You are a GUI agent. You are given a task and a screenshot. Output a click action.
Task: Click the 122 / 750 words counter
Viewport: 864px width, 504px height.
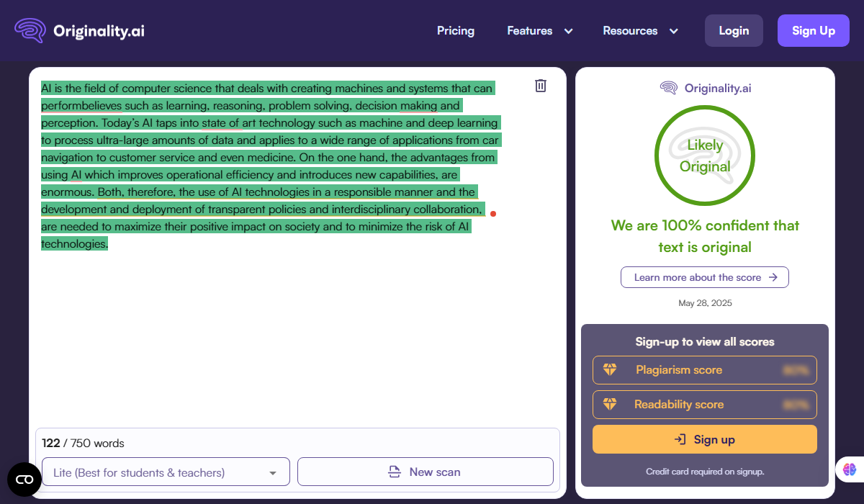[x=83, y=444]
